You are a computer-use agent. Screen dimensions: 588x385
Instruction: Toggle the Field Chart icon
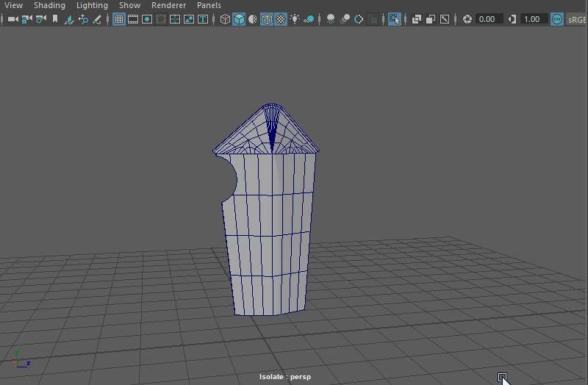[x=175, y=19]
